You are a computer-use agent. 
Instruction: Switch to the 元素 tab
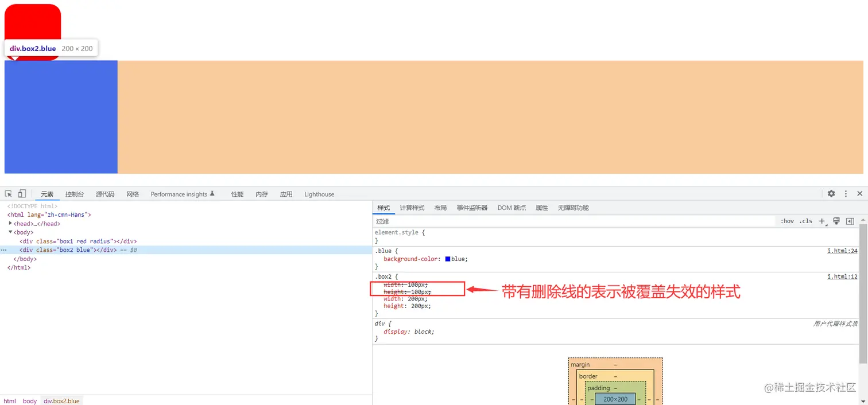(x=47, y=194)
